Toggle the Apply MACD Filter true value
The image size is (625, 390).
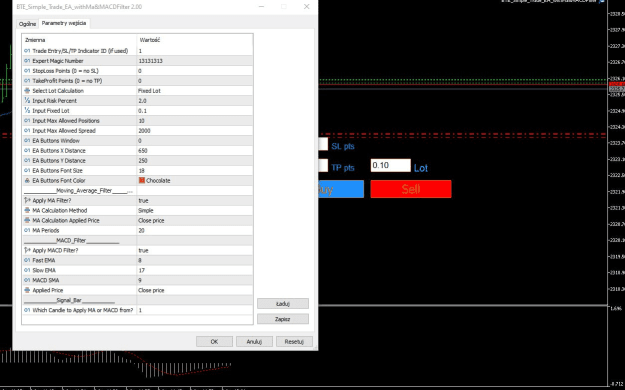(x=195, y=250)
